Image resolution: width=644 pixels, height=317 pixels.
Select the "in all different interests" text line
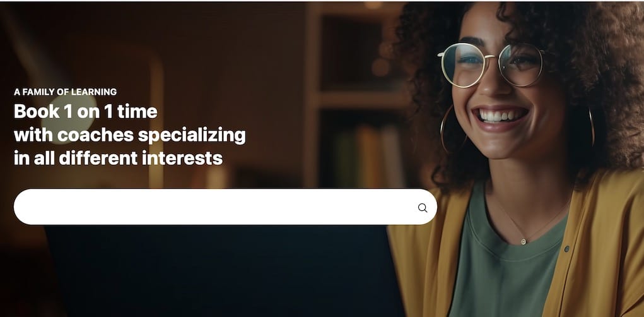pos(119,158)
